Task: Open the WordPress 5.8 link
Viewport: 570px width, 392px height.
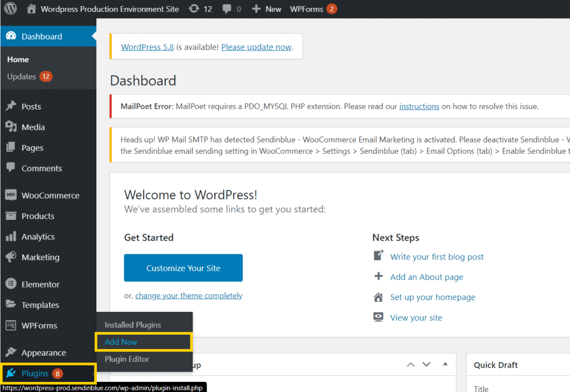Action: click(147, 47)
